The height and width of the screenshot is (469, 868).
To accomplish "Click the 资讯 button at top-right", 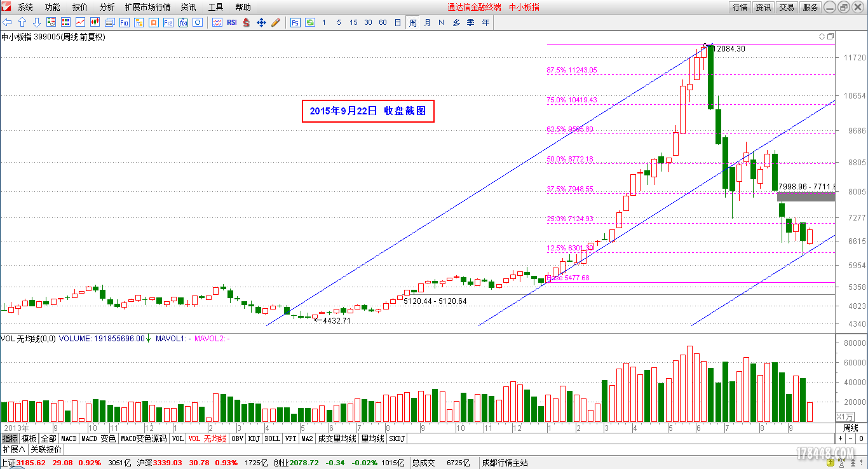I will [763, 7].
